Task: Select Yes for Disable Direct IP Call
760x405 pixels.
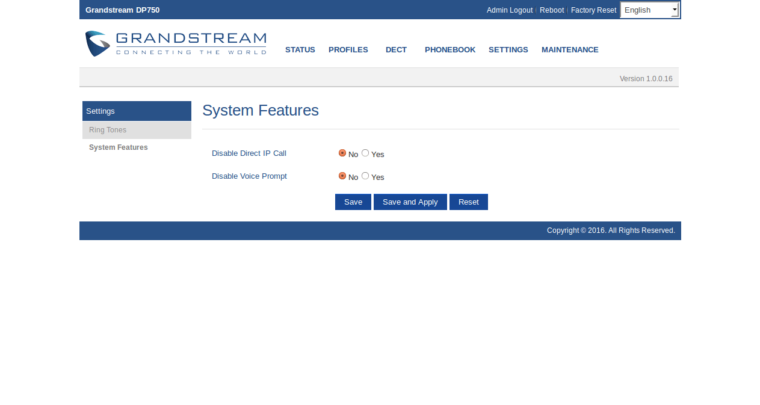Action: [365, 153]
